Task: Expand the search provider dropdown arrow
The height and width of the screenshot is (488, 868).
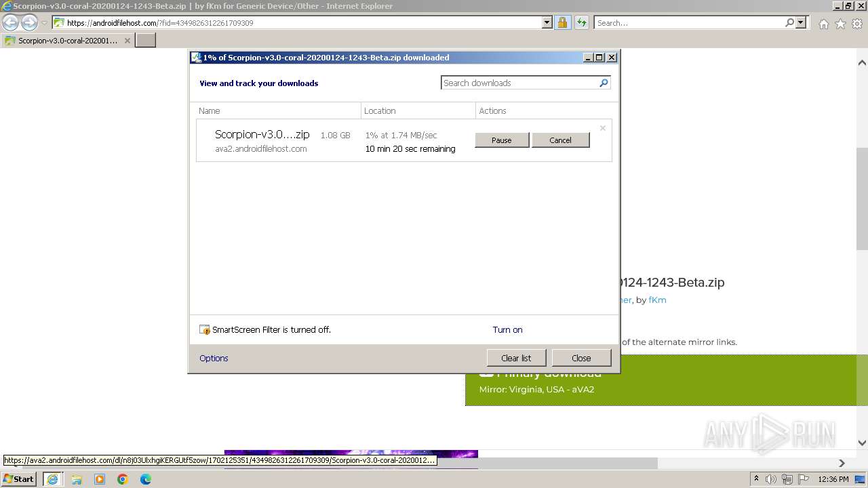Action: click(801, 22)
